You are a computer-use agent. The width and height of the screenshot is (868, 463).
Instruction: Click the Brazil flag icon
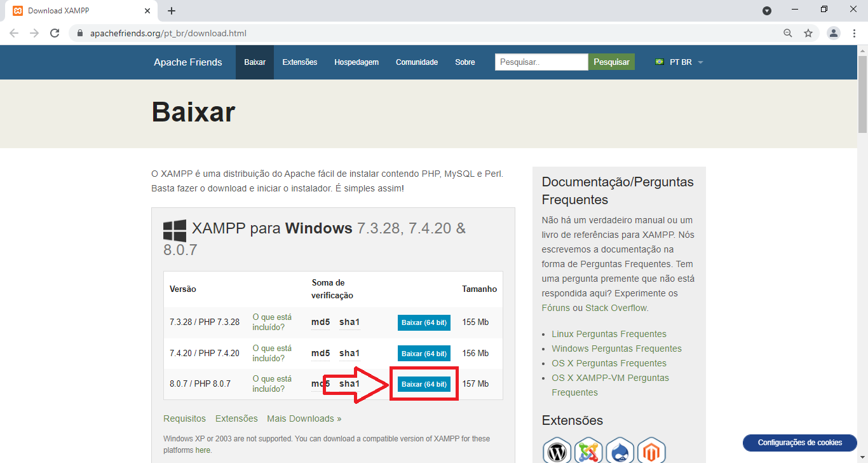(660, 62)
